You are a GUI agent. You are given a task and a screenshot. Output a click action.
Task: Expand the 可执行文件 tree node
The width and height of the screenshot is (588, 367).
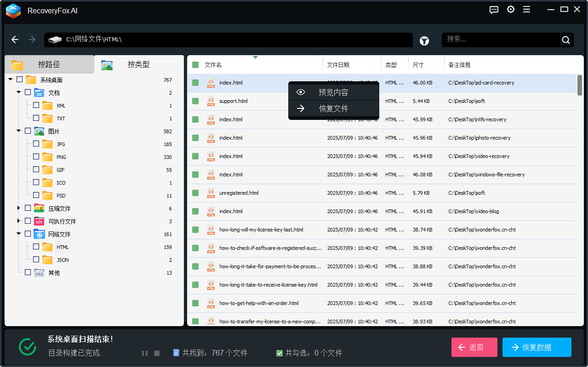tap(19, 221)
